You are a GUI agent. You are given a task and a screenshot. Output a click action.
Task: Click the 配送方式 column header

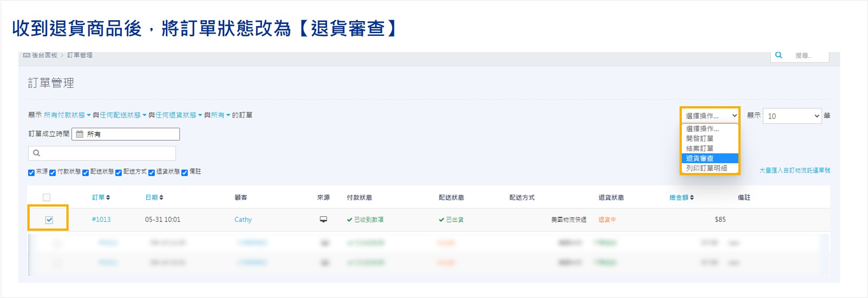522,197
